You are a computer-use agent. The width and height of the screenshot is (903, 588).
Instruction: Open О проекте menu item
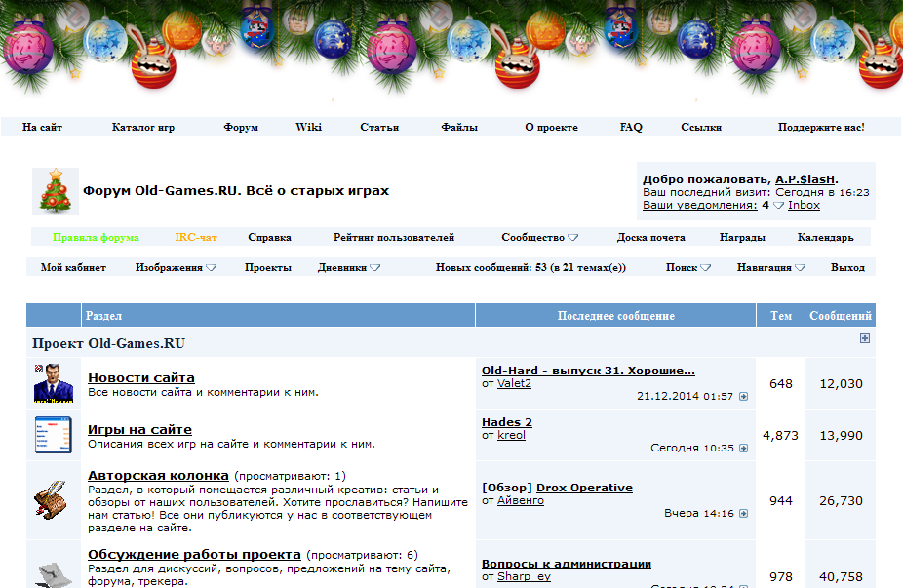551,128
